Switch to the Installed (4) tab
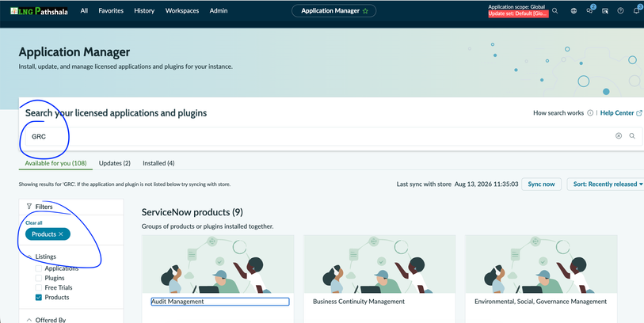644x323 pixels. point(158,163)
